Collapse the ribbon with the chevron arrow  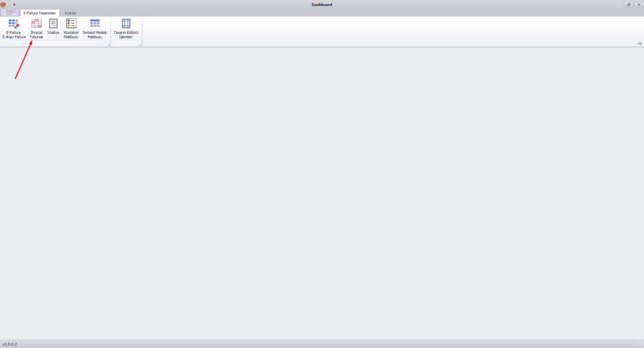click(x=639, y=43)
